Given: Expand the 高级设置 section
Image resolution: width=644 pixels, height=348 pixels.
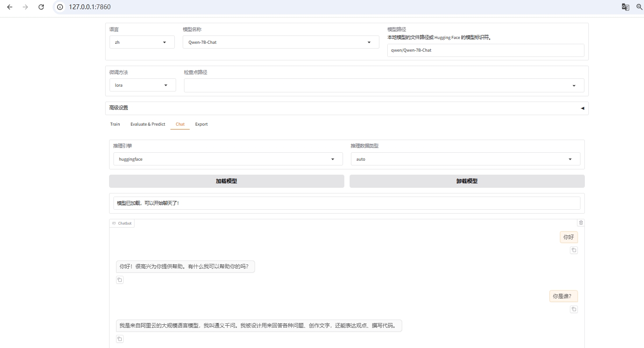Looking at the screenshot, I should point(346,108).
